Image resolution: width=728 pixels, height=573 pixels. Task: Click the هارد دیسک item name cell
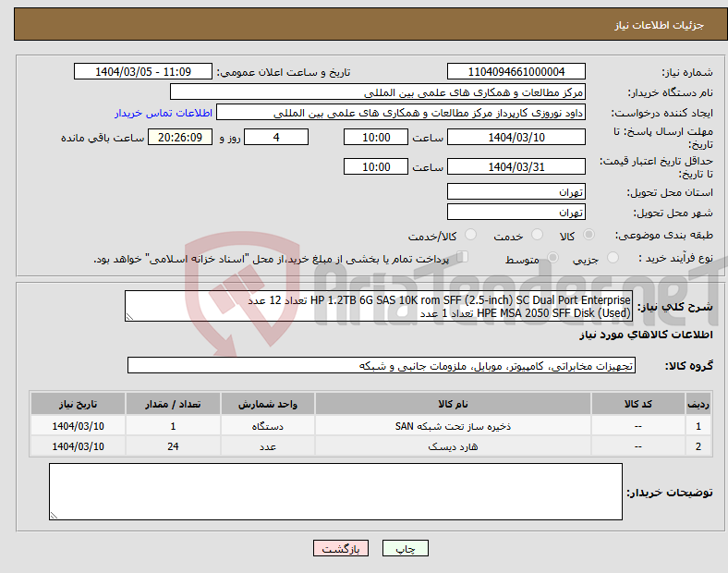click(453, 446)
